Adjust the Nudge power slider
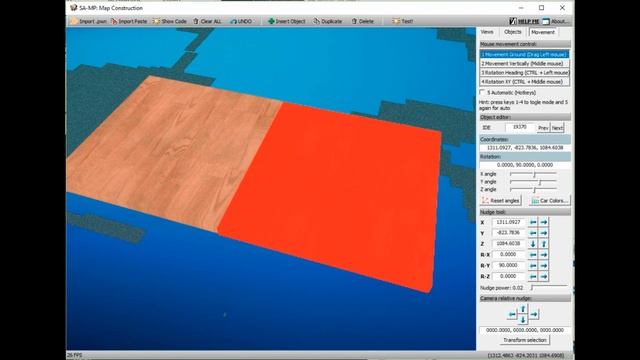Image resolution: width=640 pixels, height=360 pixels. pos(549,287)
